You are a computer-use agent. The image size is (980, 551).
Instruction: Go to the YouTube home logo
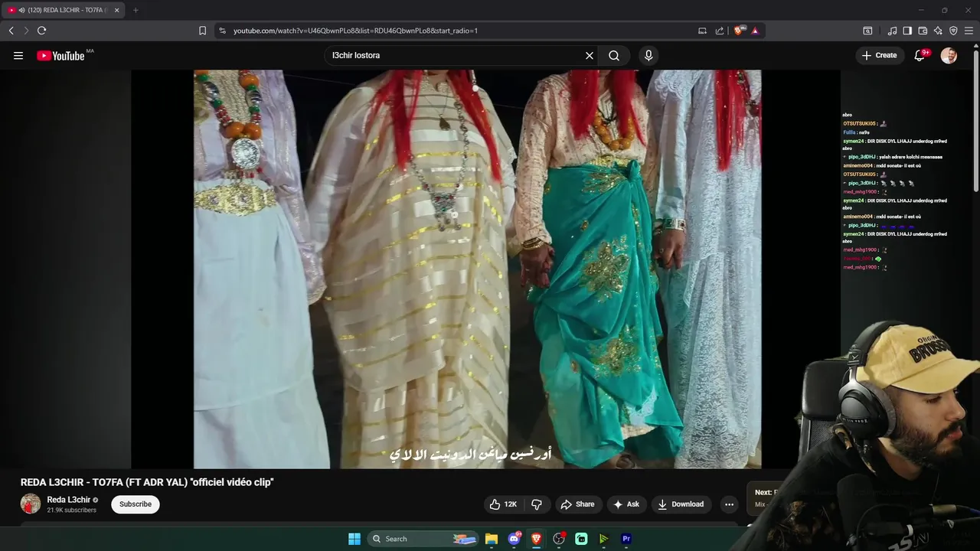click(60, 55)
